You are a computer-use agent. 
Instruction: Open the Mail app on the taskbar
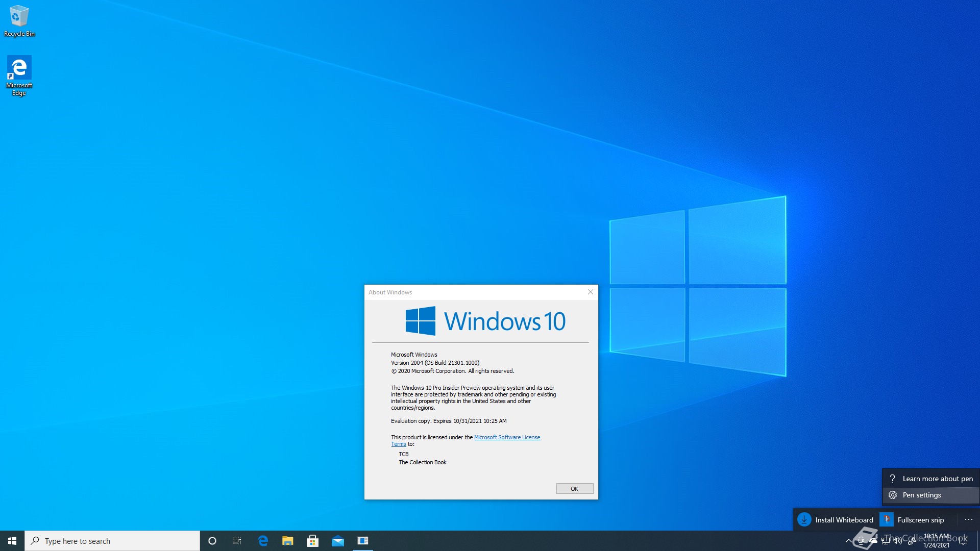(338, 541)
